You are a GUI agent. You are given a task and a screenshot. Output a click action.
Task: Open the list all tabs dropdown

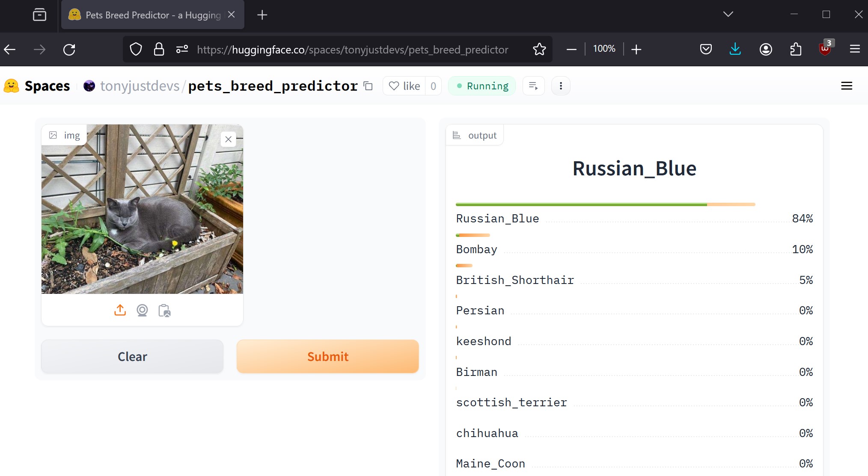point(728,15)
